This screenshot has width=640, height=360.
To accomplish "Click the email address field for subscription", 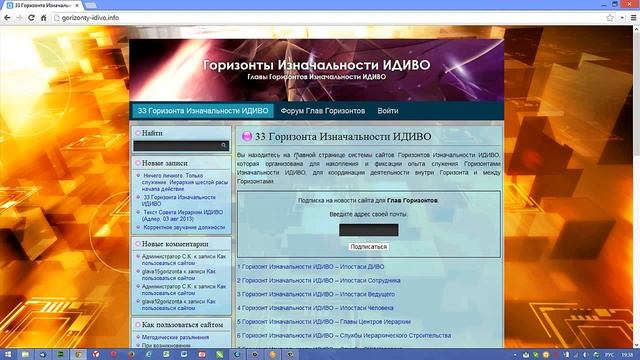I will (x=369, y=230).
